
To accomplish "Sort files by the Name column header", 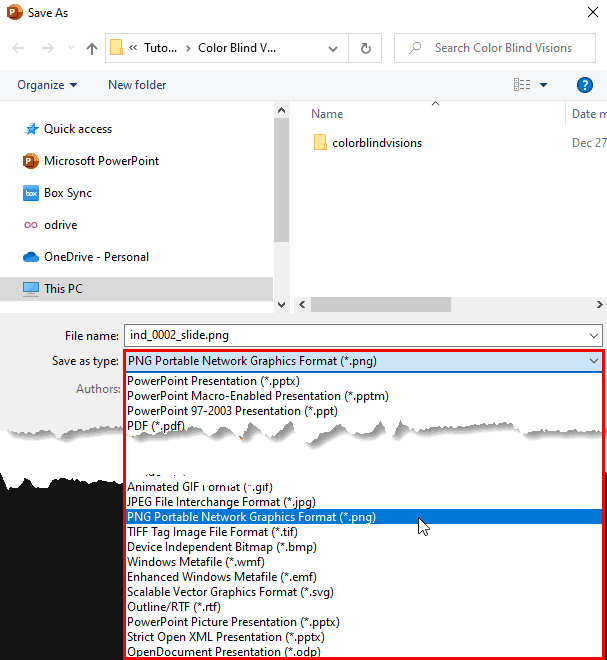I will (328, 114).
